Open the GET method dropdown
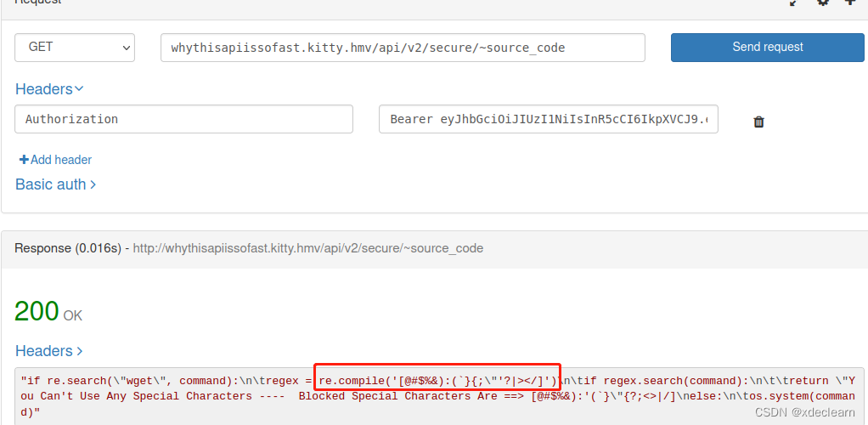868x425 pixels. point(75,48)
